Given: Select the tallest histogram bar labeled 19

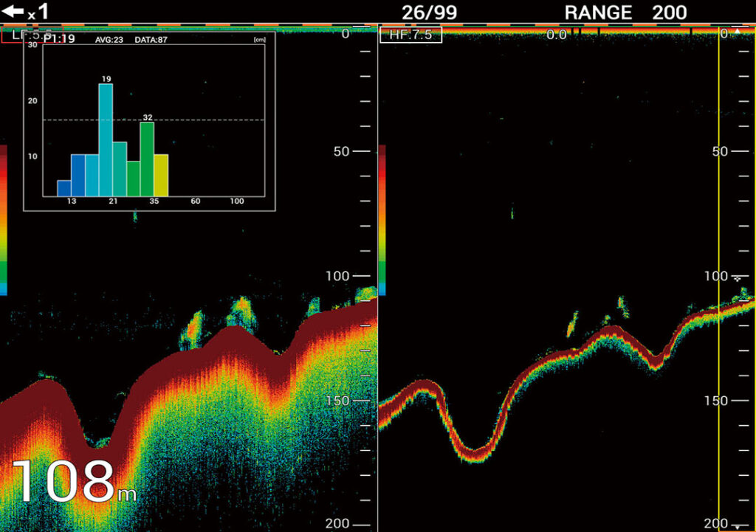Looking at the screenshot, I should click(x=106, y=140).
